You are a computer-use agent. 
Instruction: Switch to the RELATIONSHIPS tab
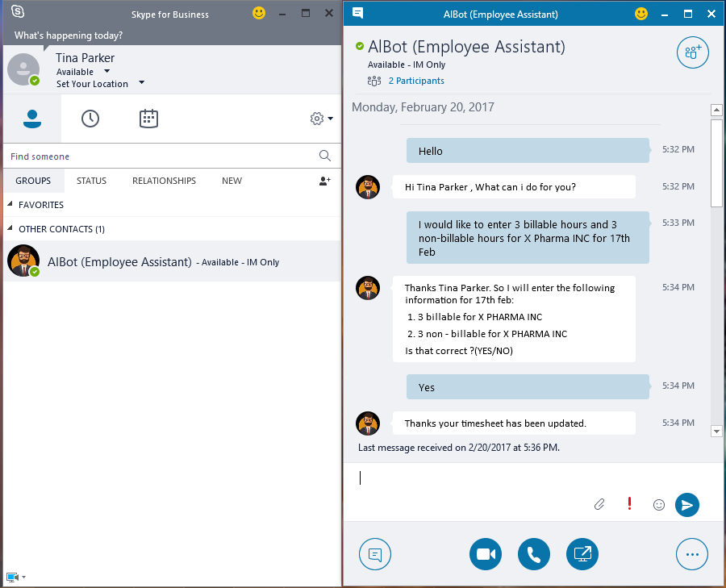(x=164, y=181)
